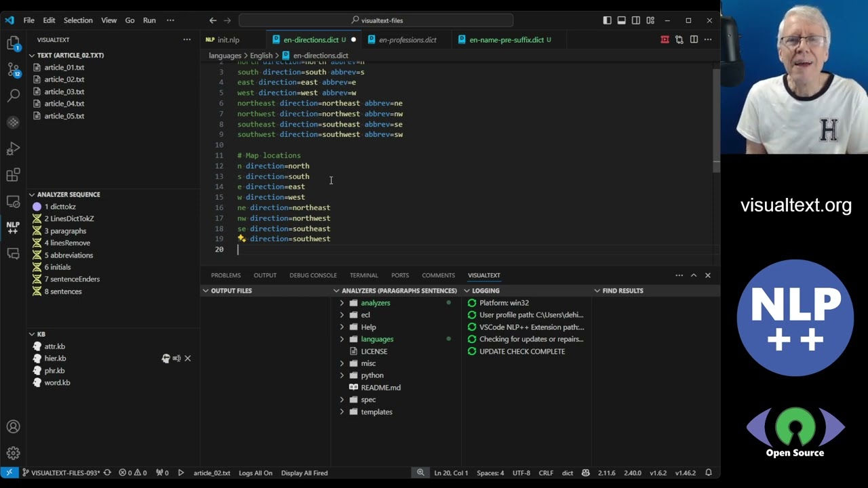
Task: Split the editor to the right
Action: pos(694,40)
